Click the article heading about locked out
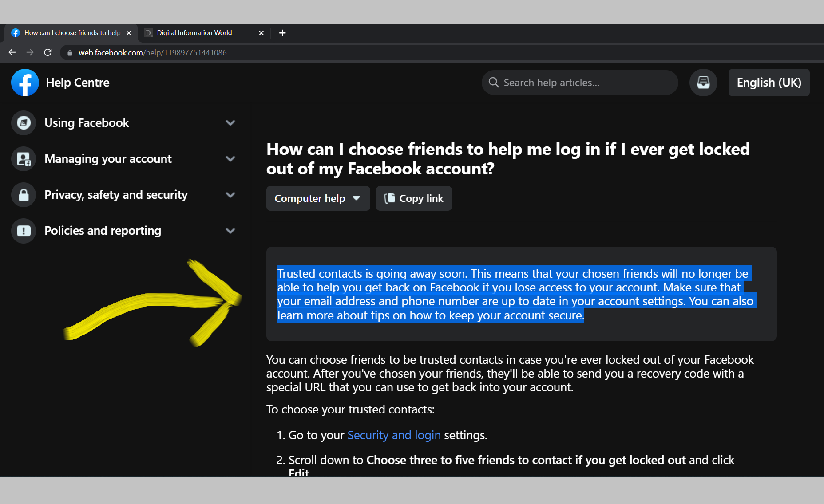Image resolution: width=824 pixels, height=504 pixels. (508, 159)
